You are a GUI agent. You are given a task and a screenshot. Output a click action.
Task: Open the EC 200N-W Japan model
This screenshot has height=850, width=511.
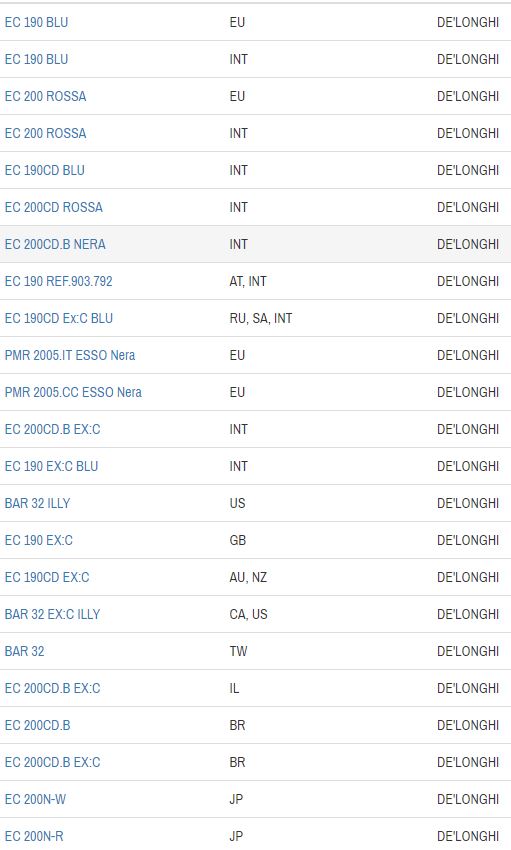coord(35,799)
